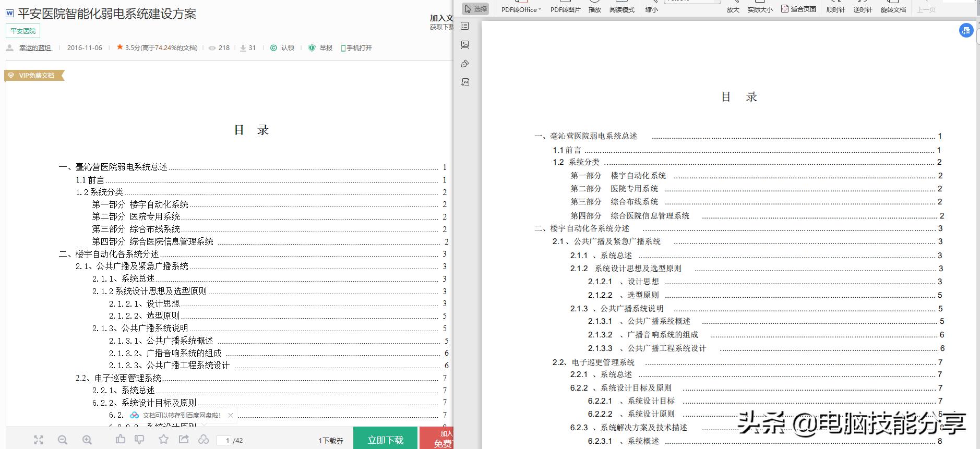Give the document a thumbs down
This screenshot has height=449, width=980.
[x=139, y=440]
